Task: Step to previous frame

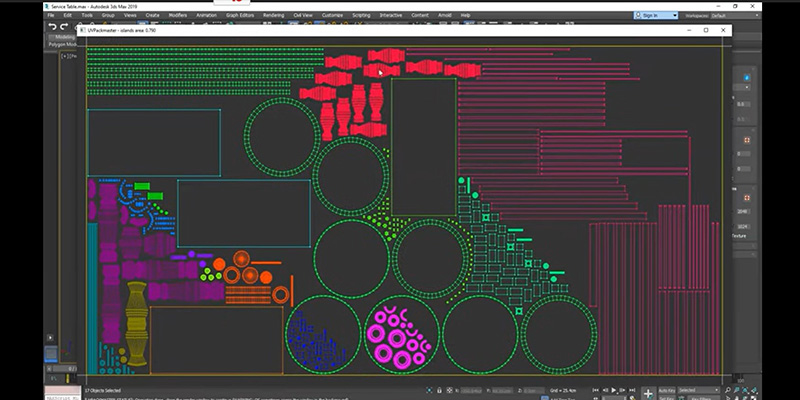Action: coord(605,390)
